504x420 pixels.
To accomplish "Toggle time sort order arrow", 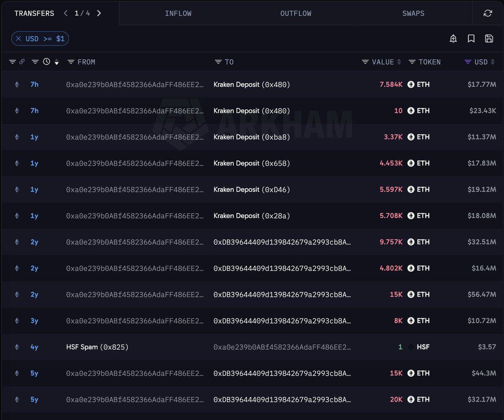I will (x=57, y=62).
